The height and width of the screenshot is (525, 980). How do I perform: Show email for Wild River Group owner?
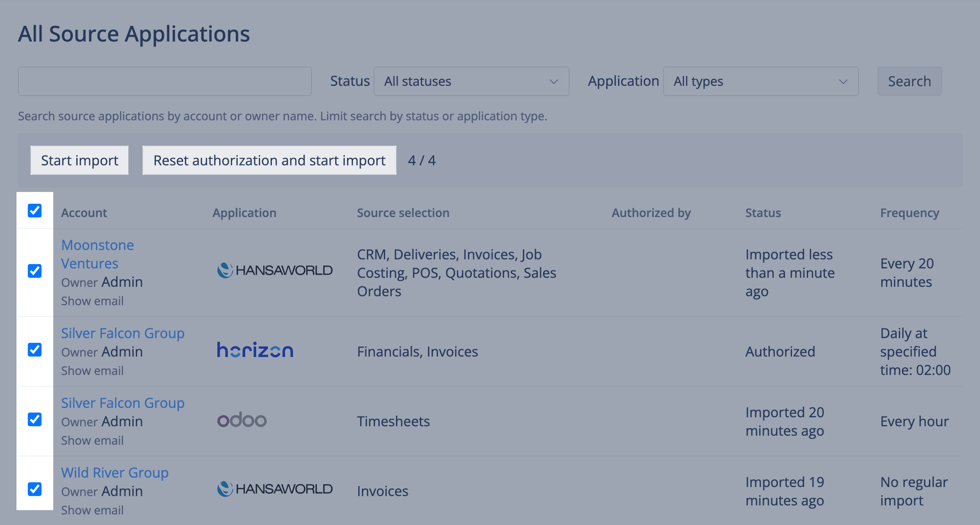click(92, 510)
